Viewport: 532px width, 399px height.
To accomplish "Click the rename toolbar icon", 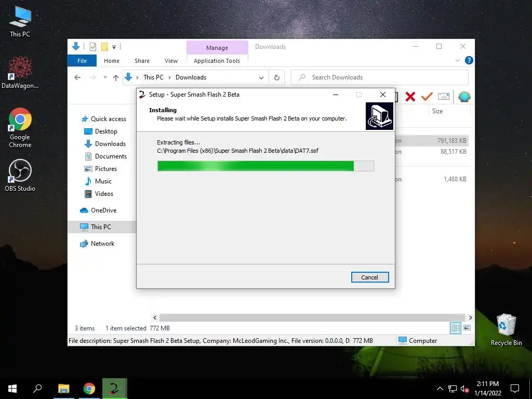I will point(444,97).
